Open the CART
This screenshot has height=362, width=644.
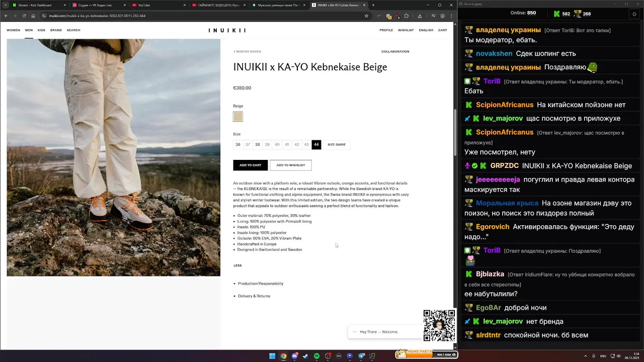[442, 30]
